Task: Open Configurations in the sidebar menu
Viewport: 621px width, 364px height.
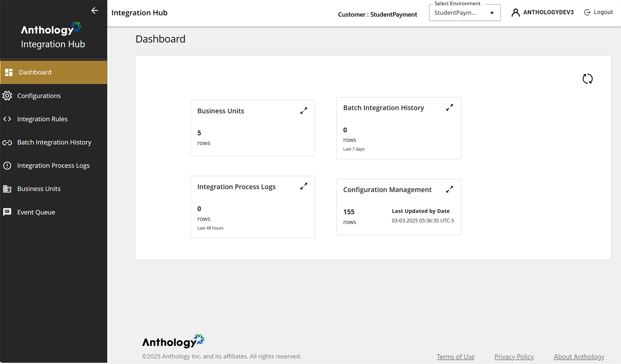Action: coord(53,96)
